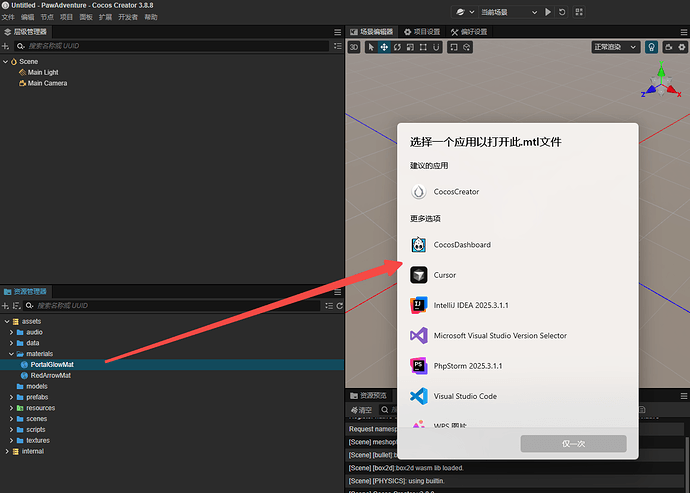Open the 扩展 menu
Image resolution: width=690 pixels, height=493 pixels.
105,17
